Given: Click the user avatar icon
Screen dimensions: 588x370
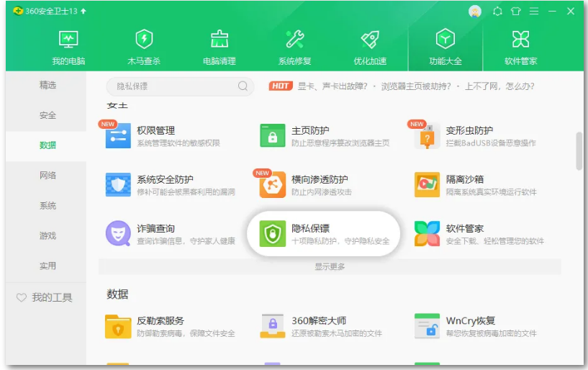Looking at the screenshot, I should click(x=475, y=12).
